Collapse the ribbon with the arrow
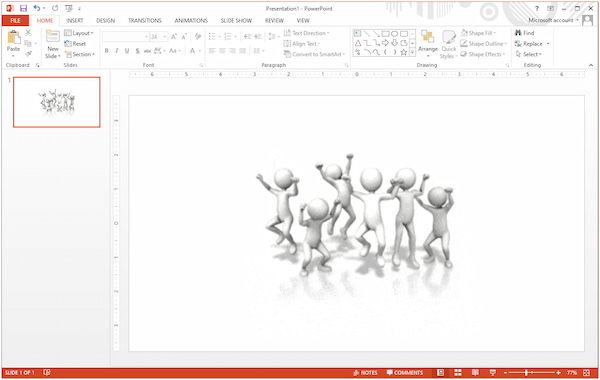This screenshot has width=600, height=380. pos(591,65)
